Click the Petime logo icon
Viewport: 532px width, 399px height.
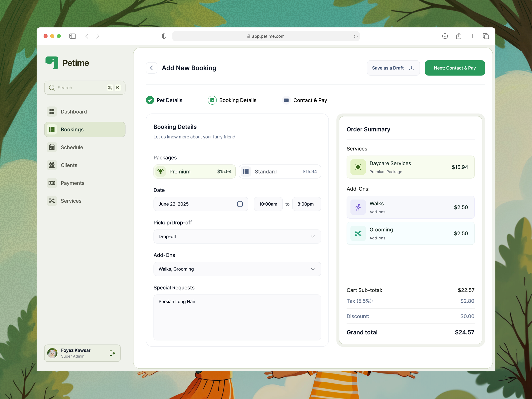coord(52,63)
